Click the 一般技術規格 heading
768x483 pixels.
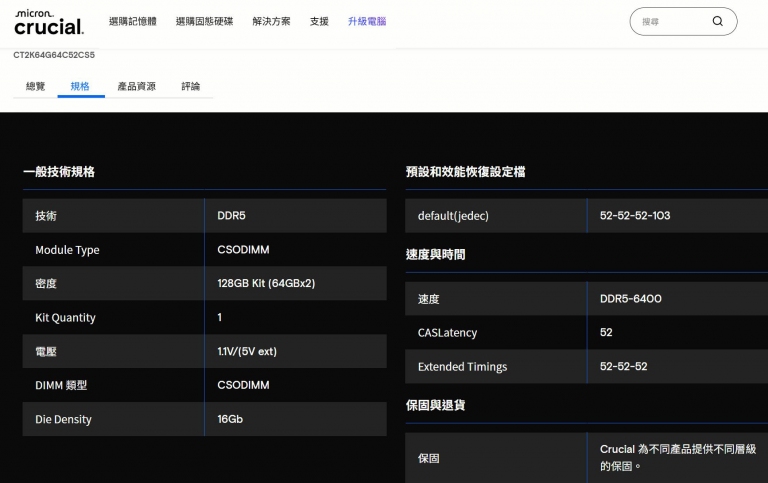(59, 172)
